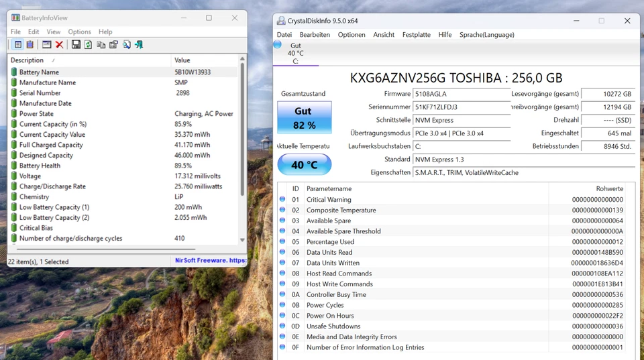Click the icon right of Copy in BatteryInfoView toolbar
This screenshot has height=360, width=644.
click(x=114, y=45)
